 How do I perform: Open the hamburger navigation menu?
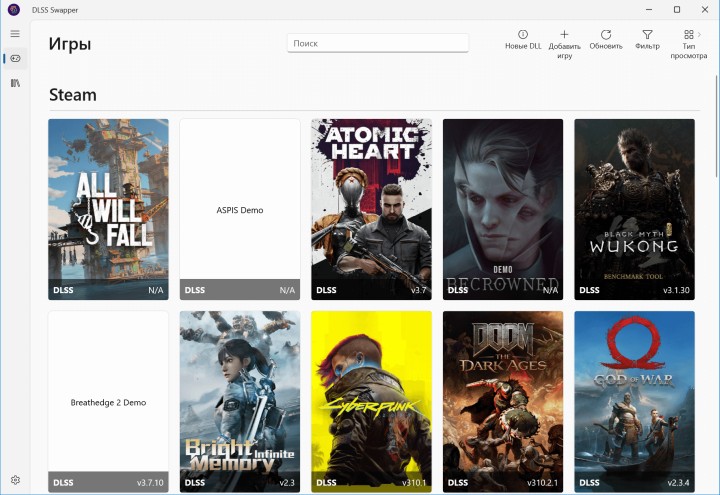(15, 34)
